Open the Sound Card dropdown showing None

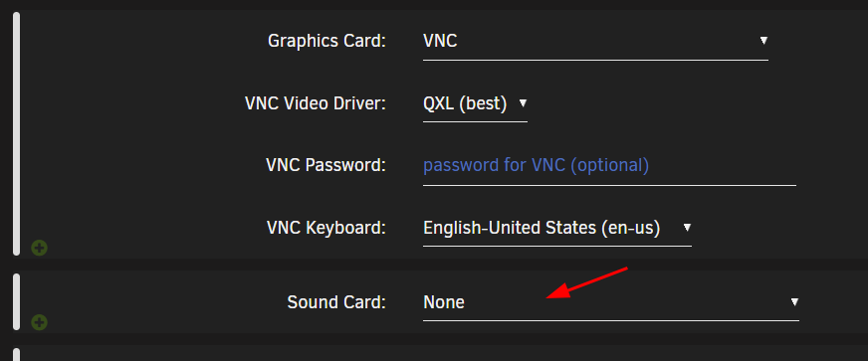click(610, 302)
